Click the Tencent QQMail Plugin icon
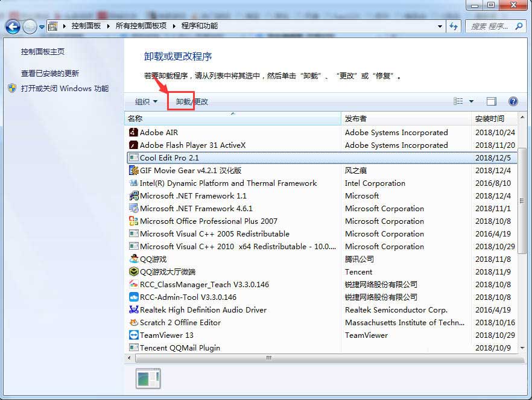 (x=134, y=348)
